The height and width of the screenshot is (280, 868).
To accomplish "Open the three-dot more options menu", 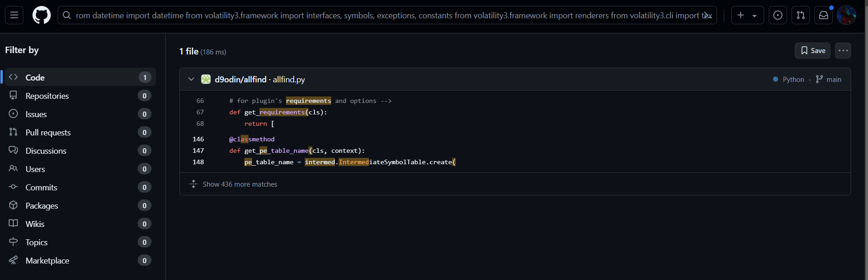I will point(843,50).
